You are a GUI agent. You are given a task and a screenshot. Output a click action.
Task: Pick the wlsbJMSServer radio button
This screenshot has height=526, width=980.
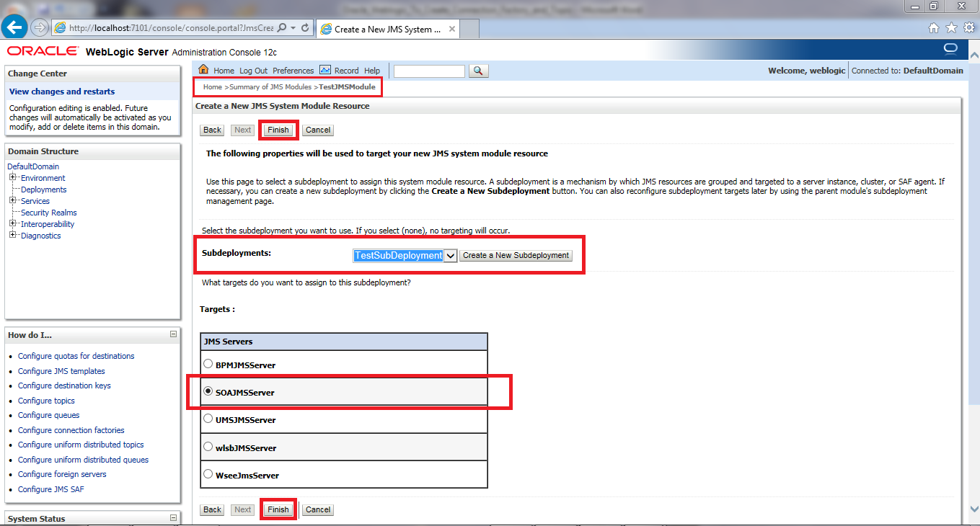[208, 447]
